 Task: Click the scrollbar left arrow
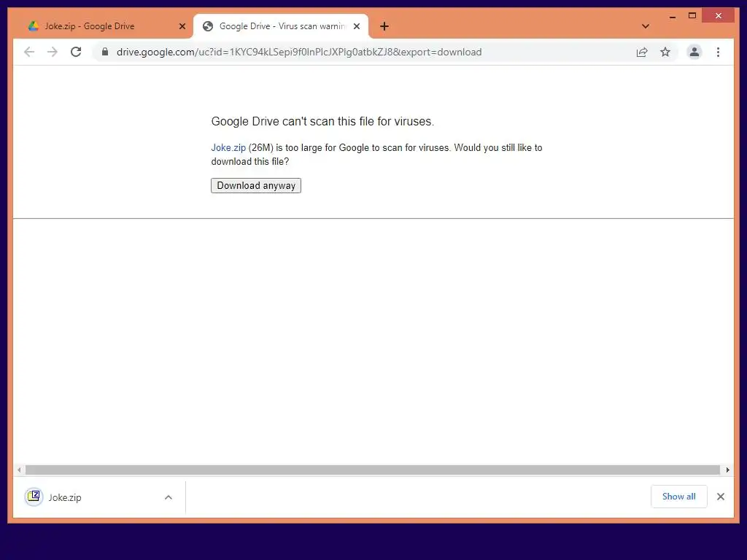(18, 470)
